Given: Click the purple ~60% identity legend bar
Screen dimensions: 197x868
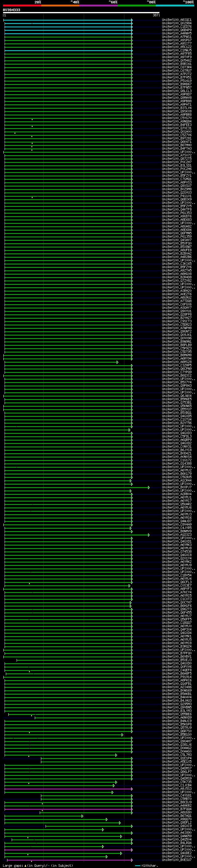Looking at the screenshot, I should click(98, 6).
